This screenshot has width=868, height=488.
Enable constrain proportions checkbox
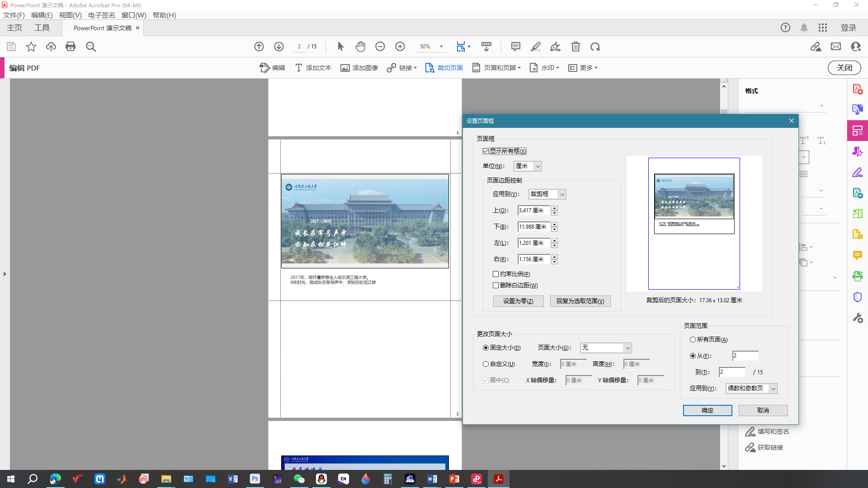click(x=496, y=274)
